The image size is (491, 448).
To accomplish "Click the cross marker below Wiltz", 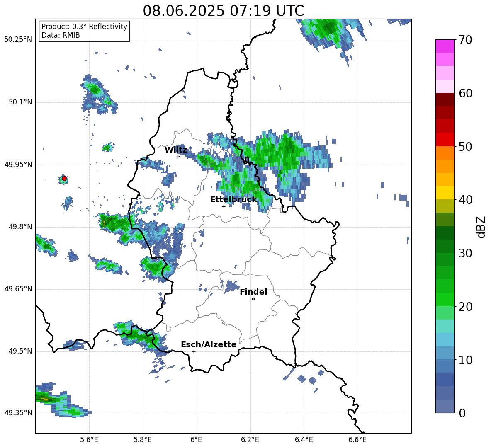I will pos(178,157).
